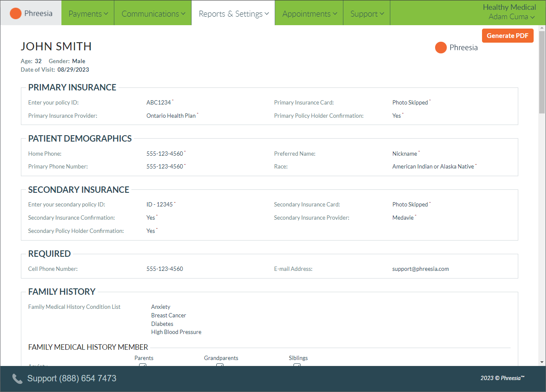Click the High Blood Pressure condition entry
The height and width of the screenshot is (392, 546).
click(x=176, y=332)
